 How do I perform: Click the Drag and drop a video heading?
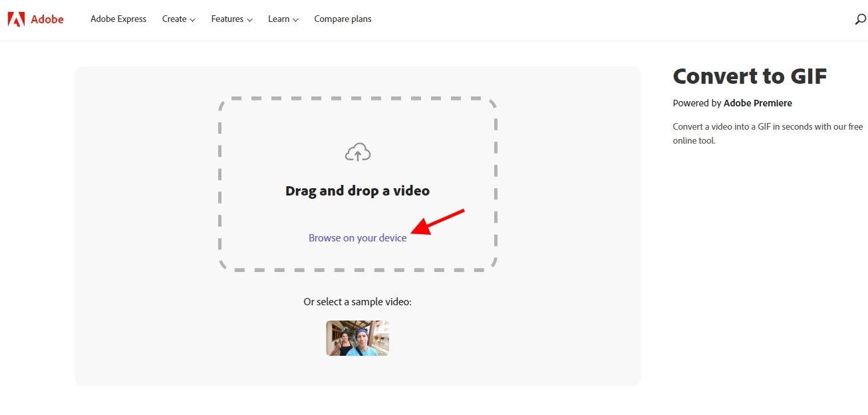point(357,191)
